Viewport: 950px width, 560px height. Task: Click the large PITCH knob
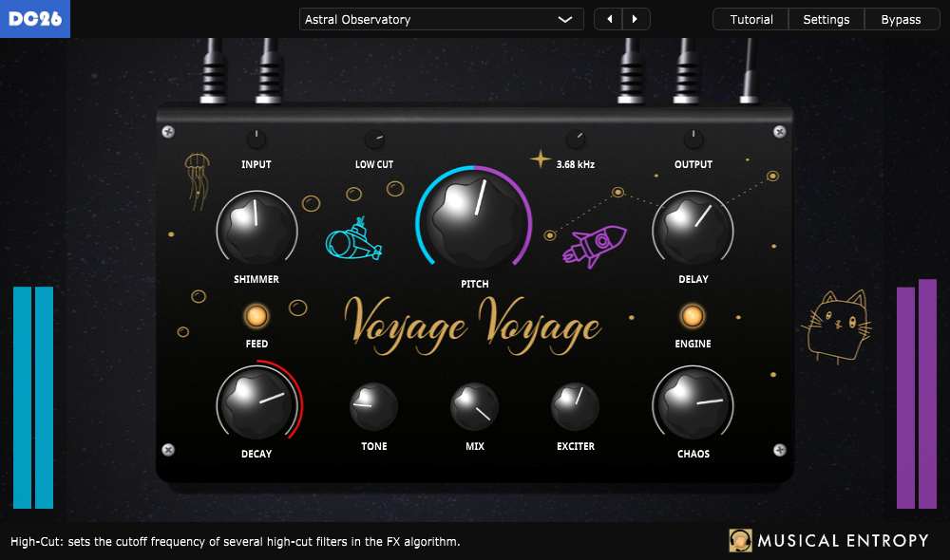(x=474, y=221)
